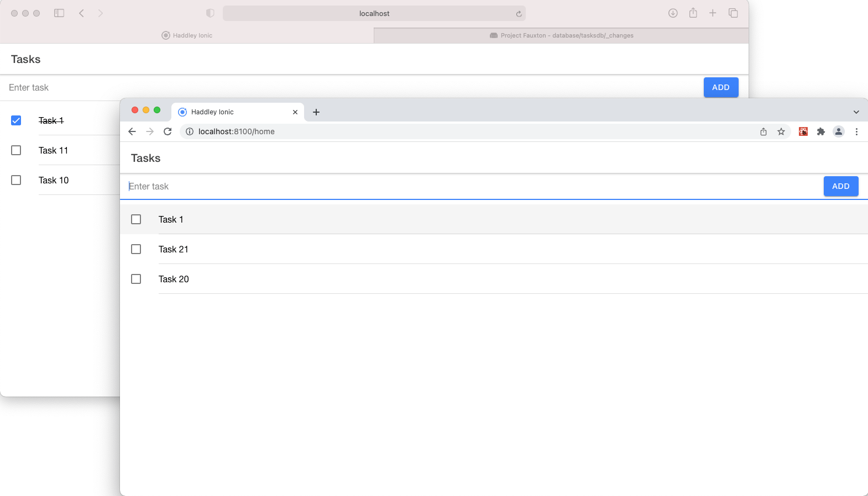The height and width of the screenshot is (496, 868).
Task: Check the Task 21 checkbox
Action: [x=136, y=249]
